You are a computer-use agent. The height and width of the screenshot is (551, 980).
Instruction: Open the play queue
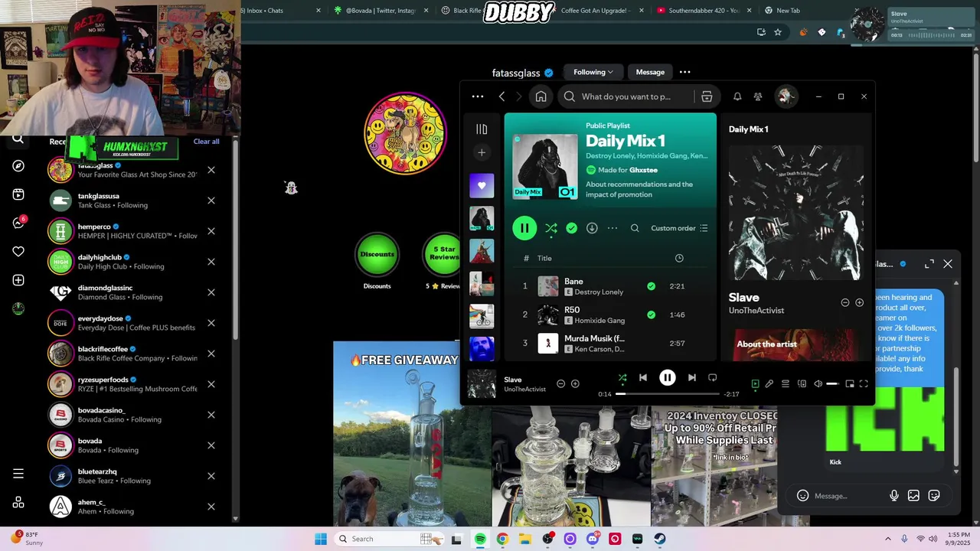[786, 384]
